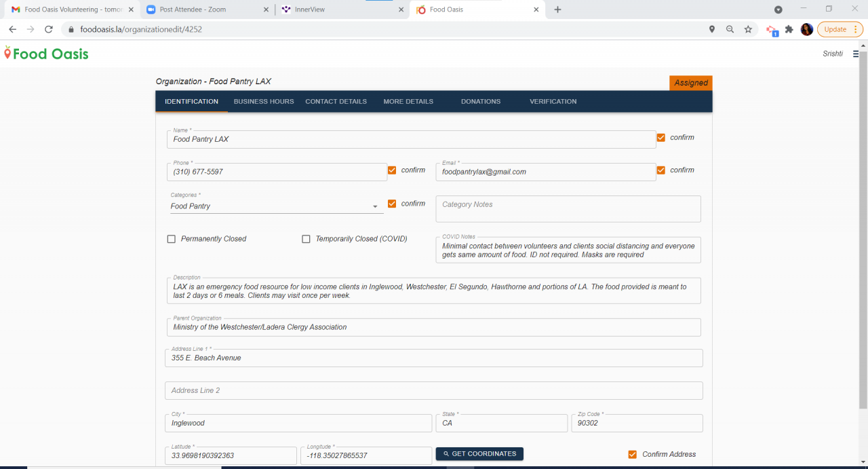Switch to the Identification tab
868x469 pixels.
191,102
